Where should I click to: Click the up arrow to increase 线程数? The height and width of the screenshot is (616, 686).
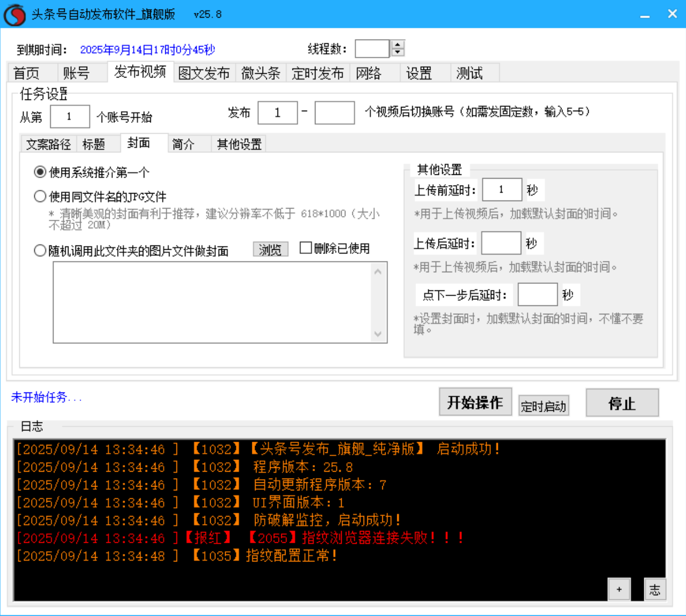click(397, 44)
